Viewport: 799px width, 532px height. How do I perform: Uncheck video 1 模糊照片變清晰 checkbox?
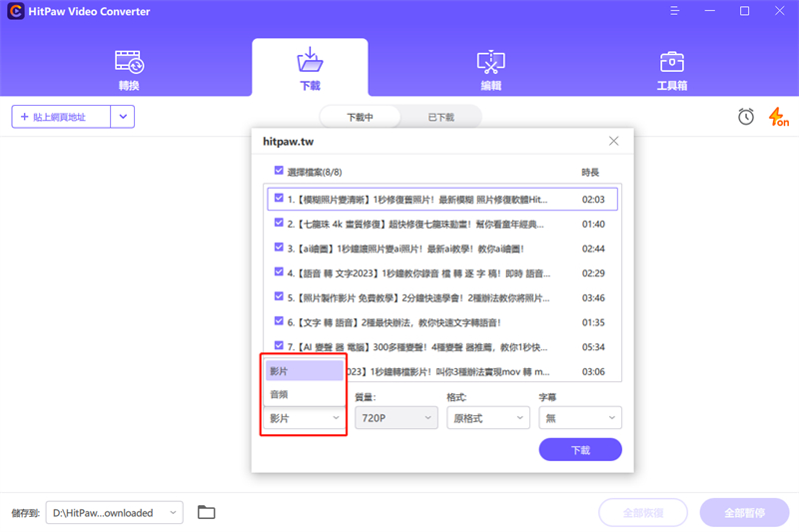coord(279,198)
